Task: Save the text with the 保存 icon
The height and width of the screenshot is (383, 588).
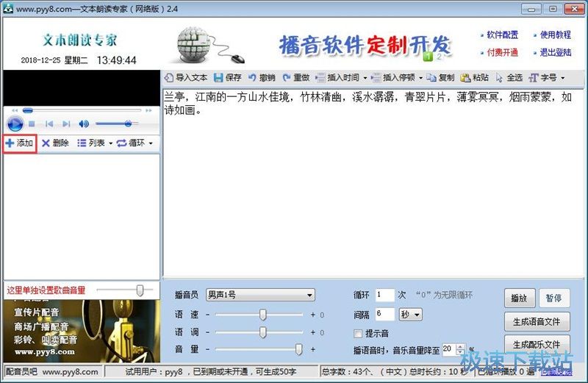Action: click(x=218, y=78)
